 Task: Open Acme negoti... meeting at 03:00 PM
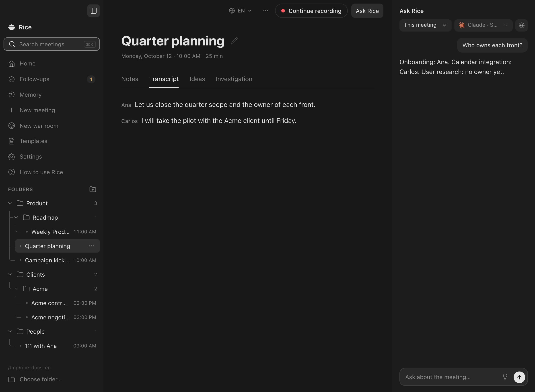pyautogui.click(x=61, y=317)
